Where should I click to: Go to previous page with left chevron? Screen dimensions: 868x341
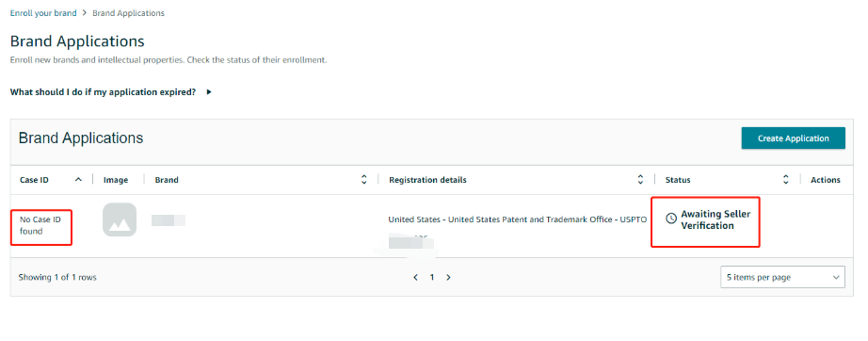tap(416, 277)
